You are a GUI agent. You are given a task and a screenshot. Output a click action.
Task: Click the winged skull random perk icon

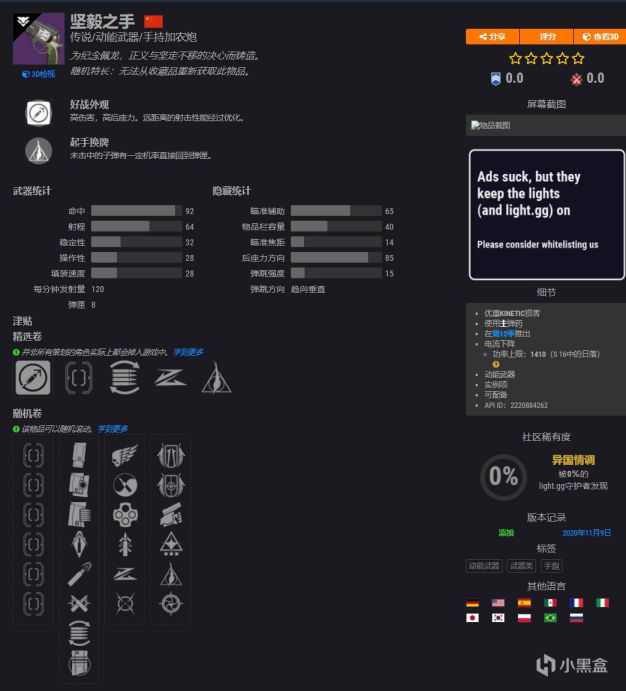tap(125, 455)
